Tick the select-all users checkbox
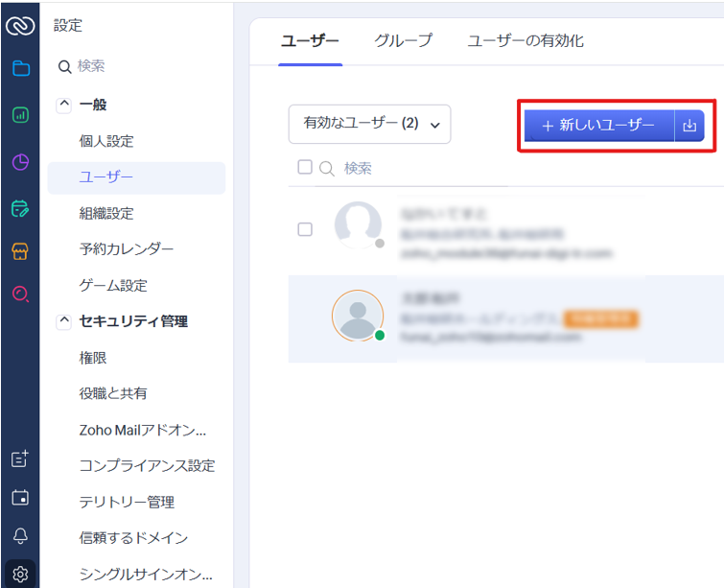This screenshot has width=724, height=588. (305, 167)
